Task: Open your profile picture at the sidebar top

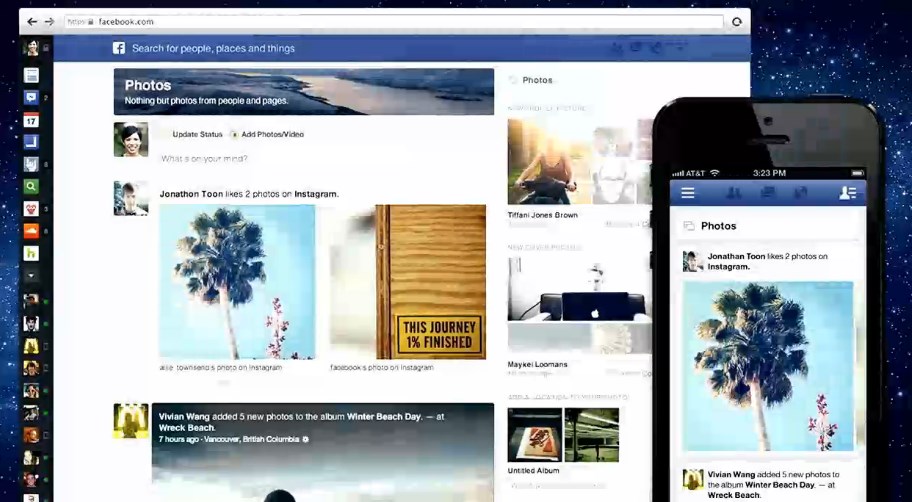Action: 31,47
